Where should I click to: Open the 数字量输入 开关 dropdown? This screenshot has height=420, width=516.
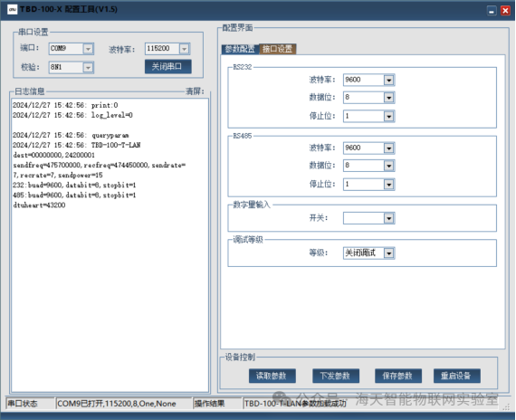click(389, 218)
